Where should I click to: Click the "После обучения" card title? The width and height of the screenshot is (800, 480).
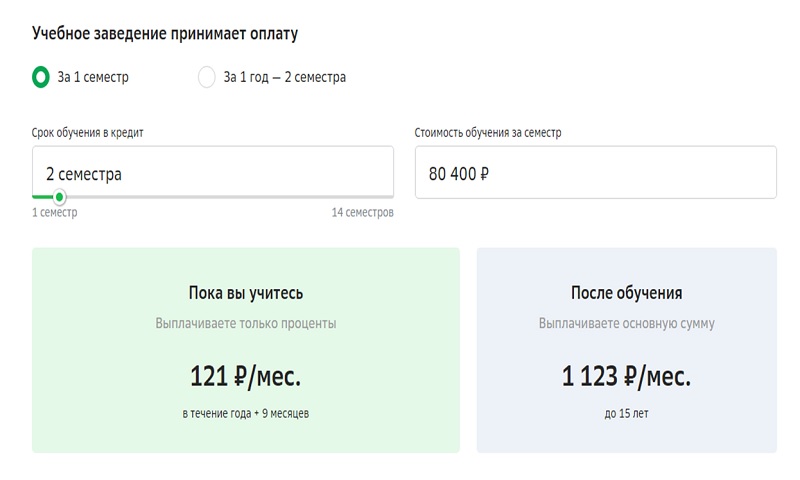(x=627, y=293)
